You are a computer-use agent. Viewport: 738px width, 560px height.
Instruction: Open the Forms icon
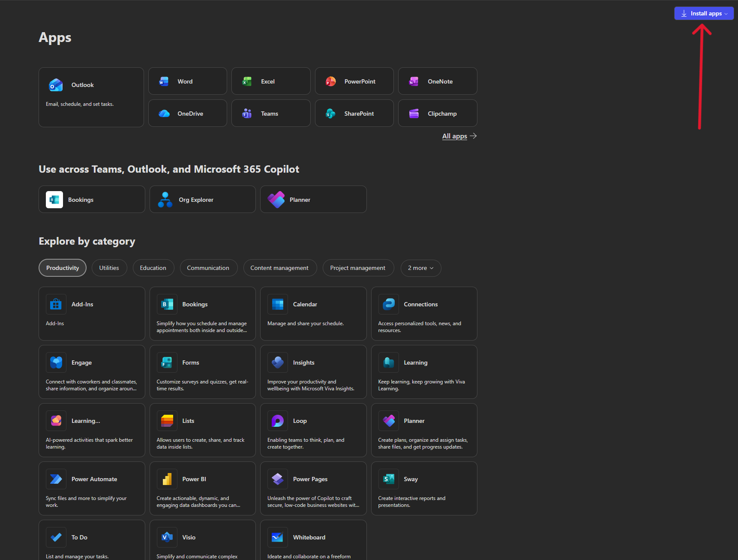[x=167, y=362]
